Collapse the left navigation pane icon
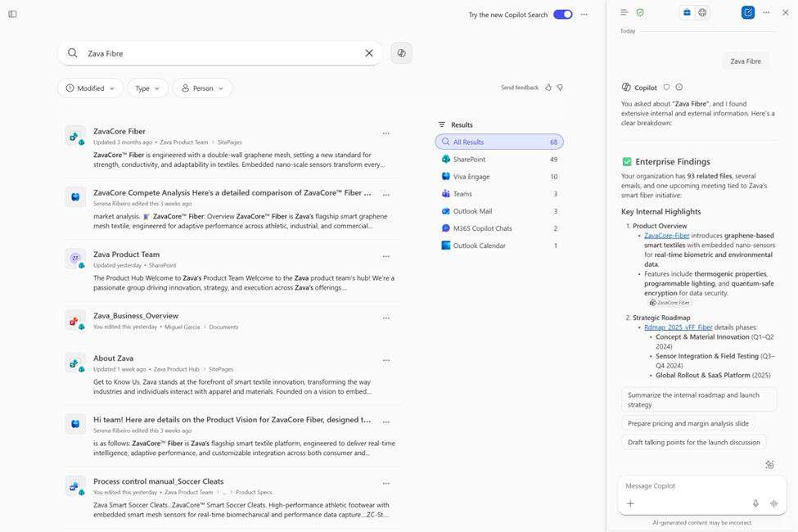The image size is (798, 532). [x=11, y=14]
